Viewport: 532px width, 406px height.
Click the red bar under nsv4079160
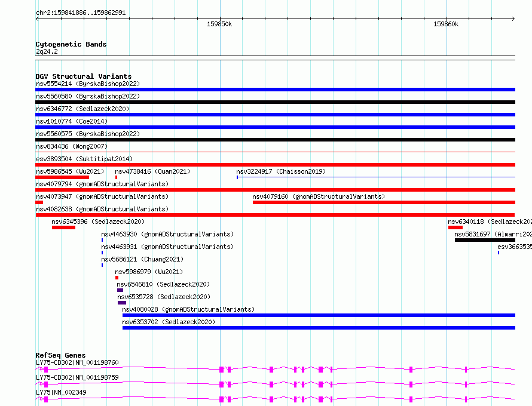coord(384,202)
